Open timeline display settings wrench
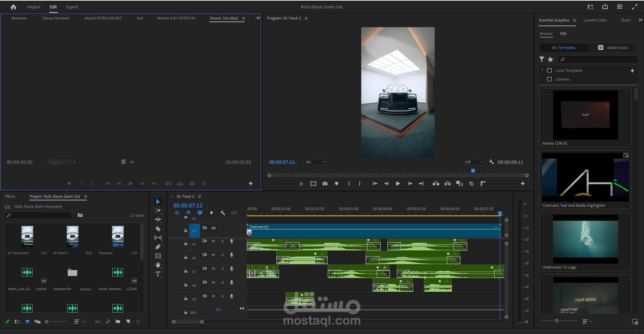This screenshot has height=334, width=644. point(223,213)
